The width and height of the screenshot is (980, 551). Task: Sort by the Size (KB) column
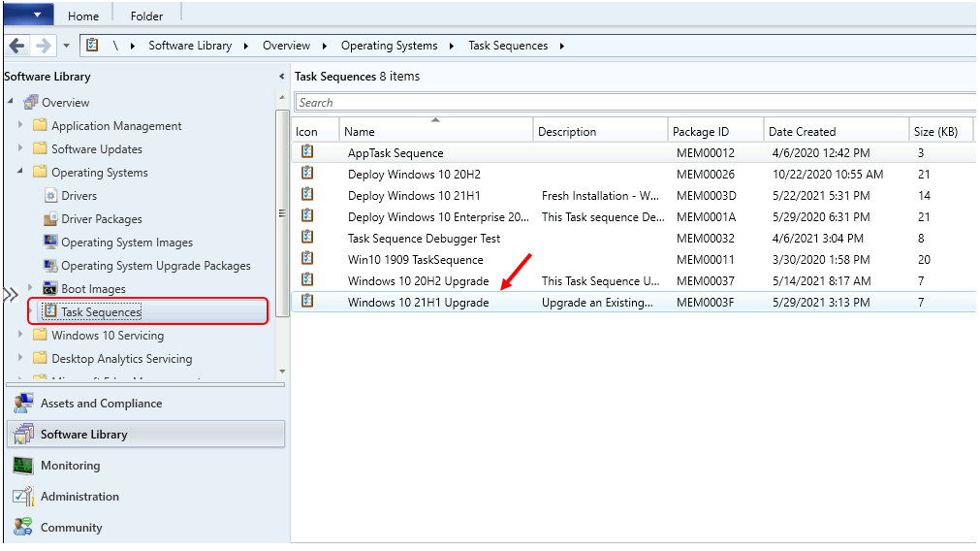click(x=941, y=131)
